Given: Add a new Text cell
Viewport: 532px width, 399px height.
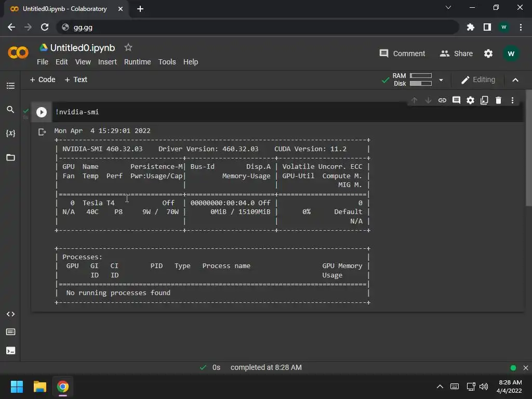Looking at the screenshot, I should (76, 79).
